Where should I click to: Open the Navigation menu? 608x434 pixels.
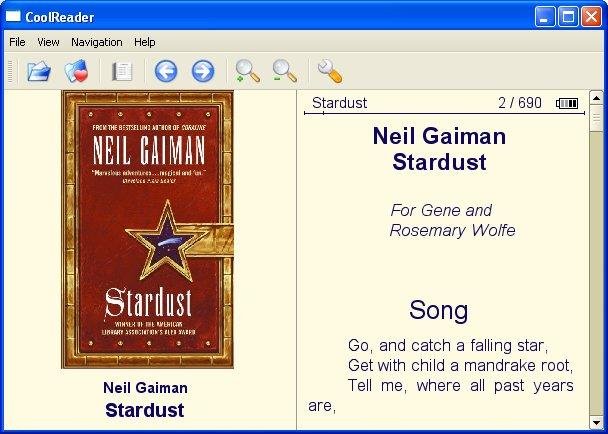(x=97, y=42)
